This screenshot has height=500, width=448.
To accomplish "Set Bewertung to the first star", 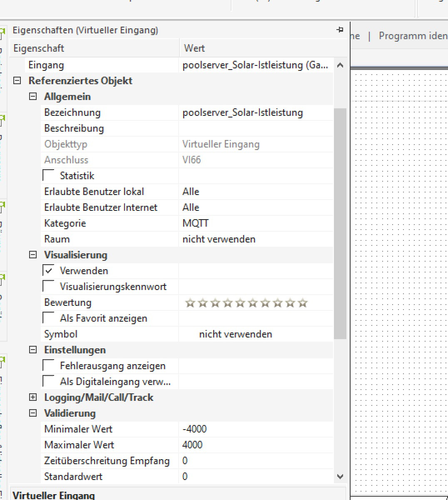I will [x=190, y=303].
